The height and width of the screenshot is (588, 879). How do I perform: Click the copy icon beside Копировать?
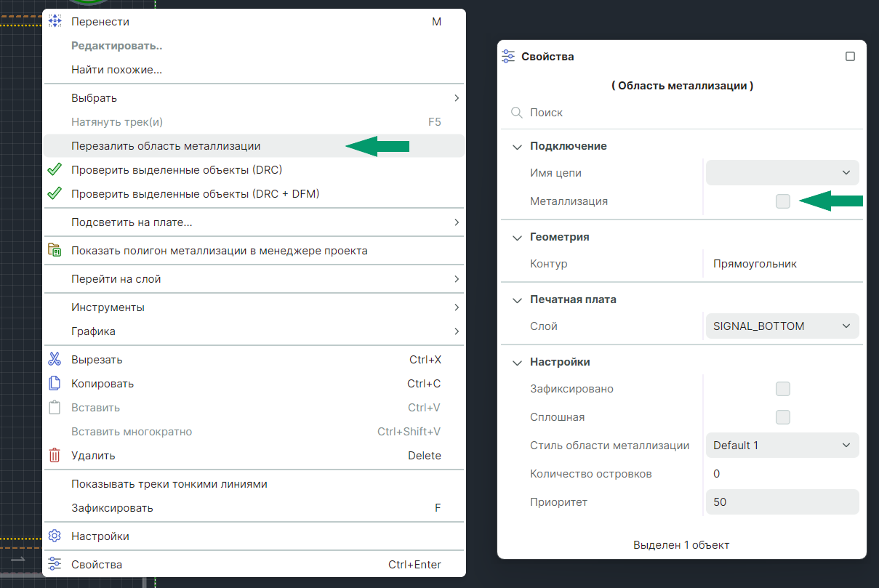pos(55,383)
